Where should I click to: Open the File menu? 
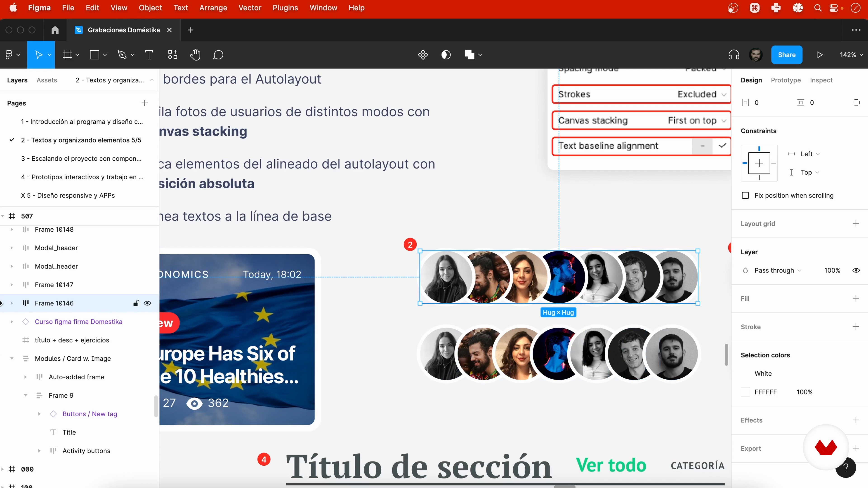pyautogui.click(x=68, y=8)
